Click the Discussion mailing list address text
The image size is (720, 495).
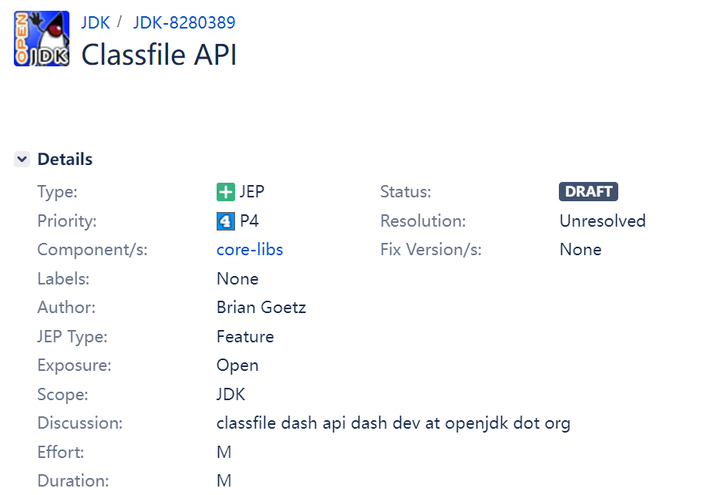point(393,423)
